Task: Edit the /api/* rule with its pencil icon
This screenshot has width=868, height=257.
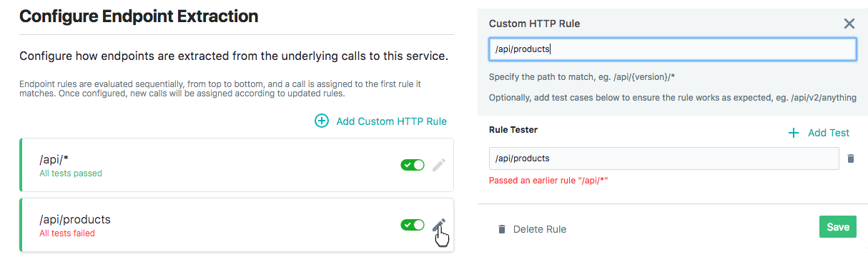Action: coord(439,165)
